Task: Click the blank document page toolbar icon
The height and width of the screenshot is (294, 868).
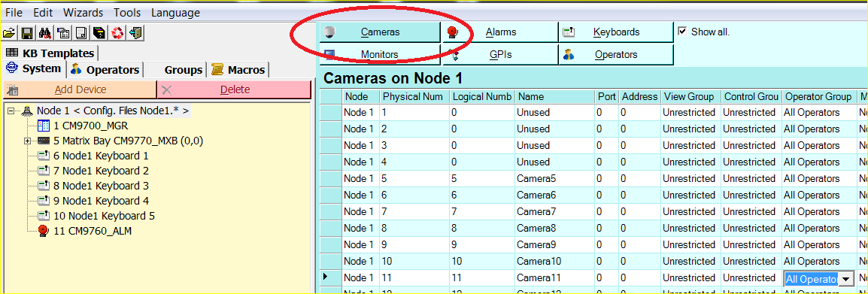Action: point(80,33)
